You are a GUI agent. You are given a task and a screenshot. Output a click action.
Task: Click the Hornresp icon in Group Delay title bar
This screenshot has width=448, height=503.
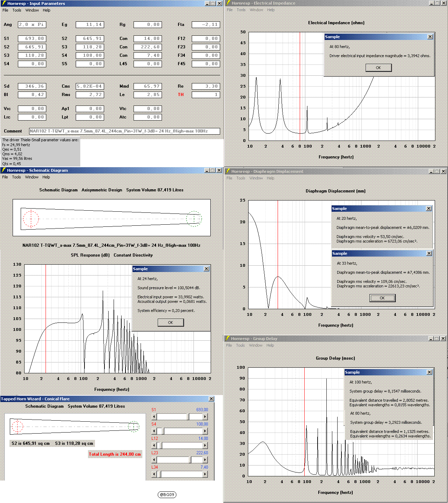pos(227,339)
